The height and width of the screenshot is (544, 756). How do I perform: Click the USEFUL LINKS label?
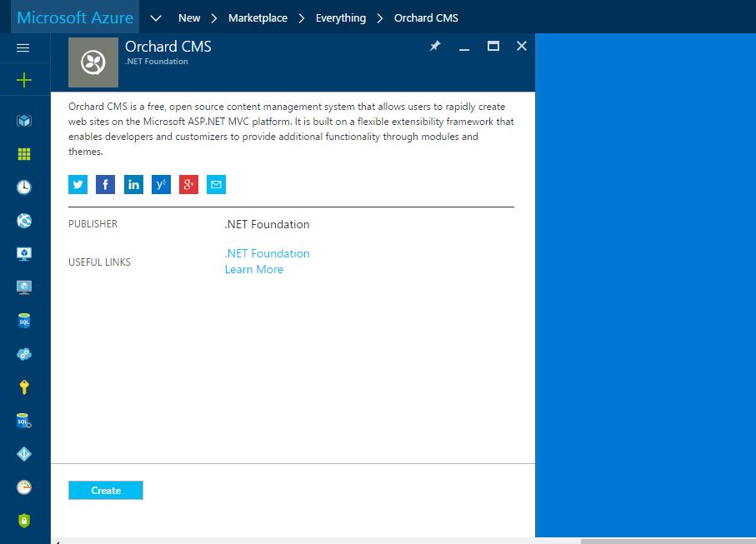click(99, 262)
